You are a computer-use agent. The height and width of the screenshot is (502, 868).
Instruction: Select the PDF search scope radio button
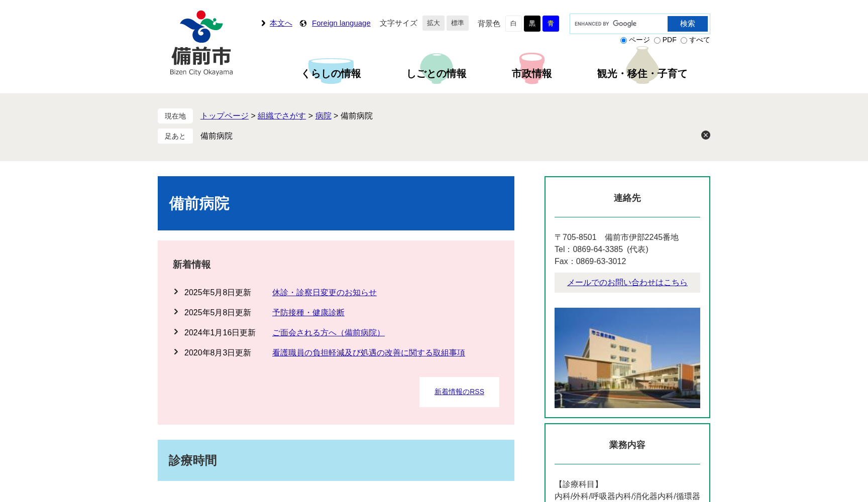point(658,40)
